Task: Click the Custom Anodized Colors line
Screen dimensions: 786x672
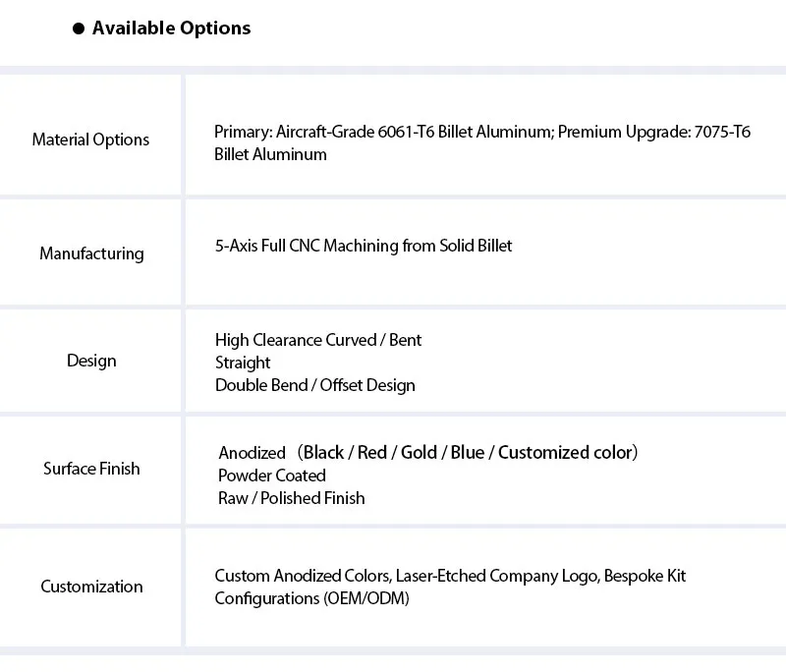Action: [450, 576]
